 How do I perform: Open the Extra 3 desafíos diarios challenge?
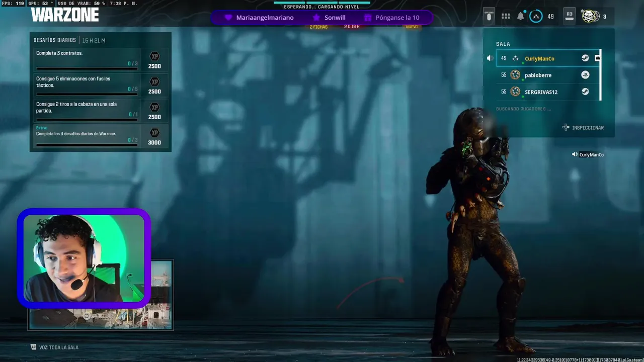(101, 136)
